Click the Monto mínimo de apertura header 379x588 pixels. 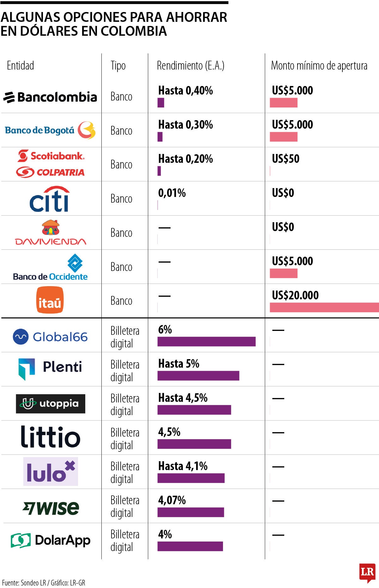coord(319,66)
